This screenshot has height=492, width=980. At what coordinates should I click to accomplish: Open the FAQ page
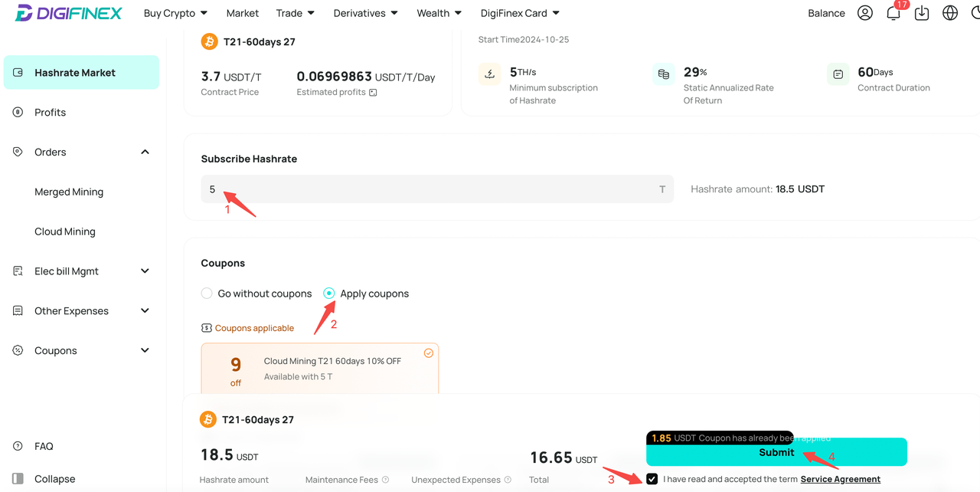pyautogui.click(x=44, y=446)
